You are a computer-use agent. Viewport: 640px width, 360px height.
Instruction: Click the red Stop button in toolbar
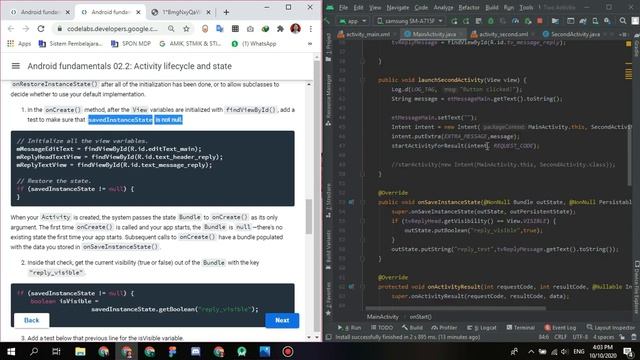540,21
